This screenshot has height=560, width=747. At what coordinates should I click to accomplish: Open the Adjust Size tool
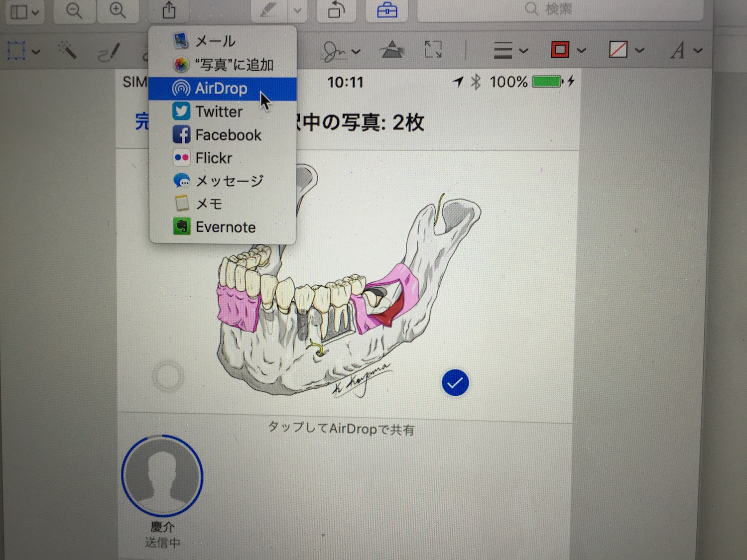(433, 50)
